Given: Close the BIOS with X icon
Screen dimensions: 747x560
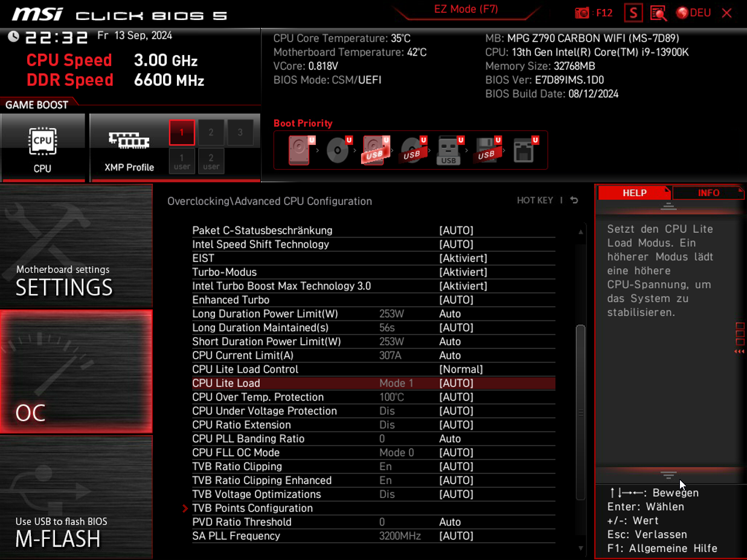Looking at the screenshot, I should coord(727,13).
